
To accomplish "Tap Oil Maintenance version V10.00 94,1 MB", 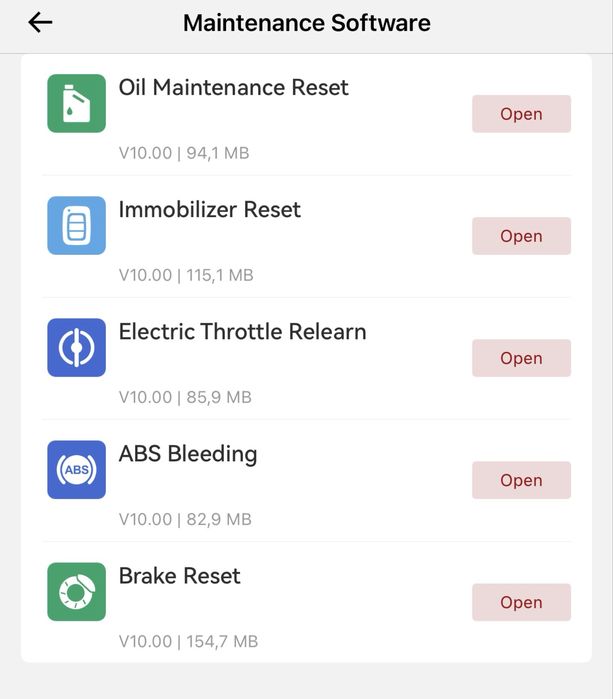I will click(x=183, y=153).
